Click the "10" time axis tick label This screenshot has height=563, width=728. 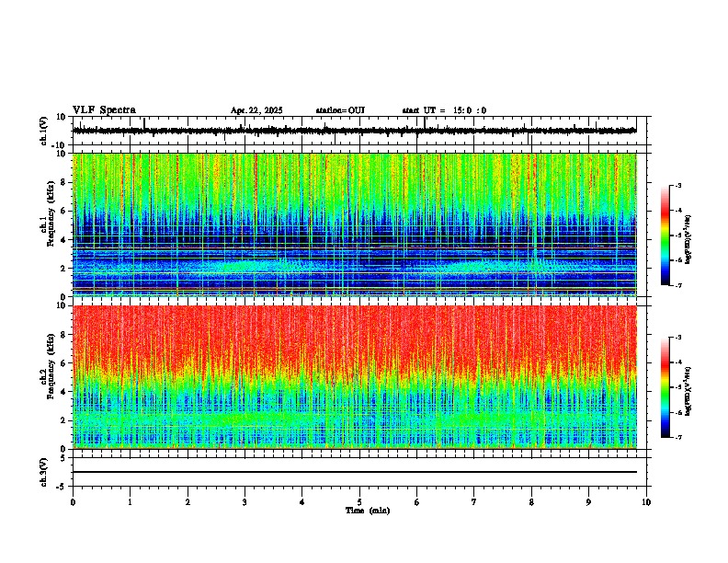(x=646, y=502)
